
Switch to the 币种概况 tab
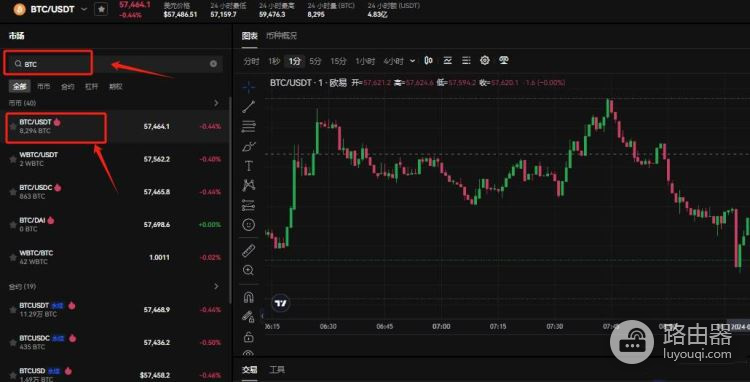[x=282, y=36]
